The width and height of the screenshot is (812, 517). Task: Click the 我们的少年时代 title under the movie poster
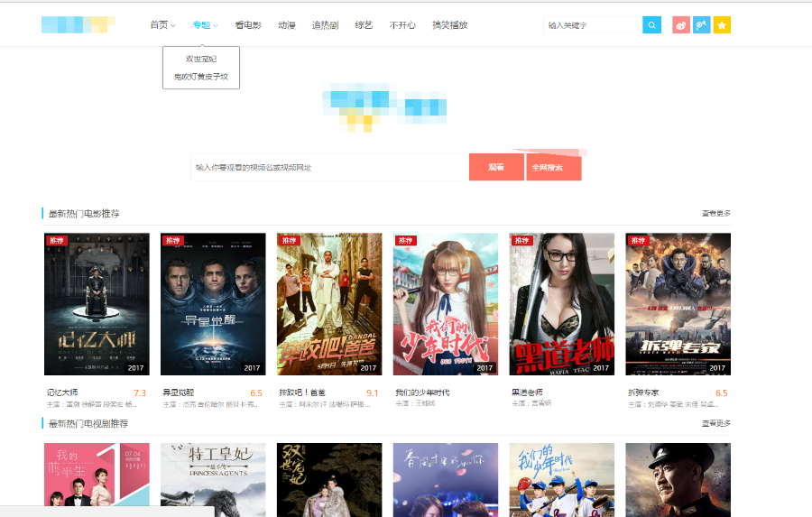pos(422,392)
